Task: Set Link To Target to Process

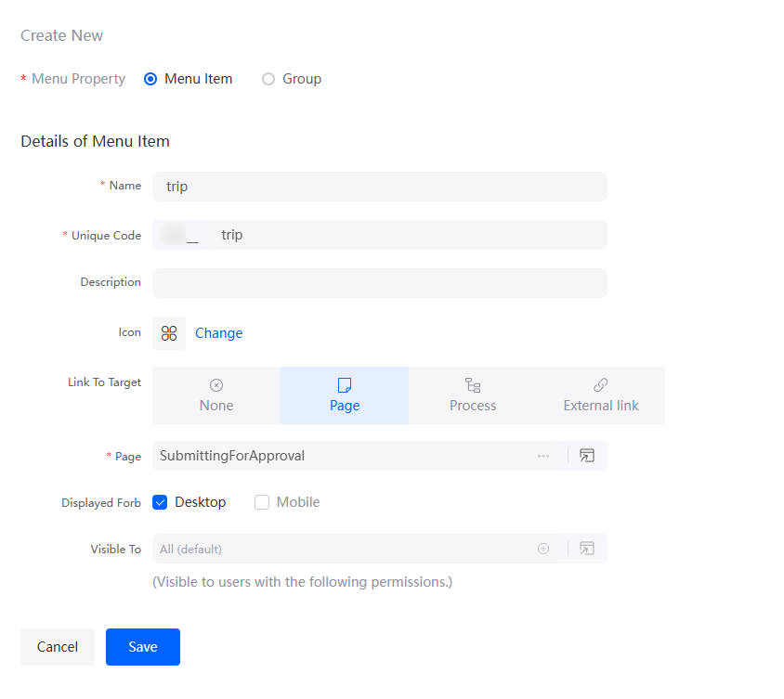Action: click(x=473, y=395)
